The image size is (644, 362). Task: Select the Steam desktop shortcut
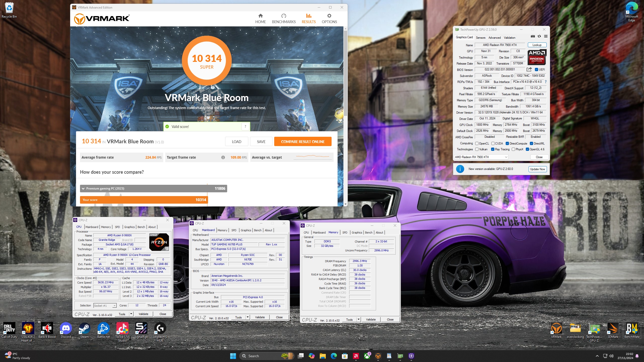click(x=85, y=330)
